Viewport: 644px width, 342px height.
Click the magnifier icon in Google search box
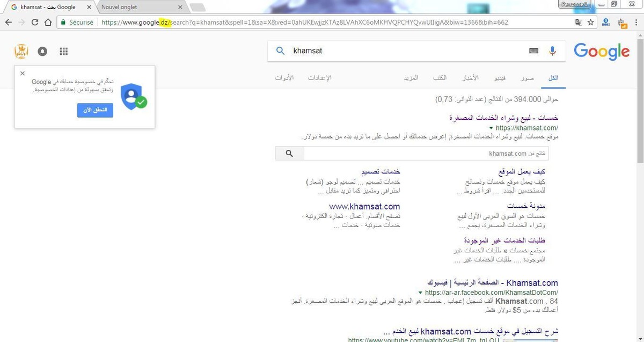point(280,51)
